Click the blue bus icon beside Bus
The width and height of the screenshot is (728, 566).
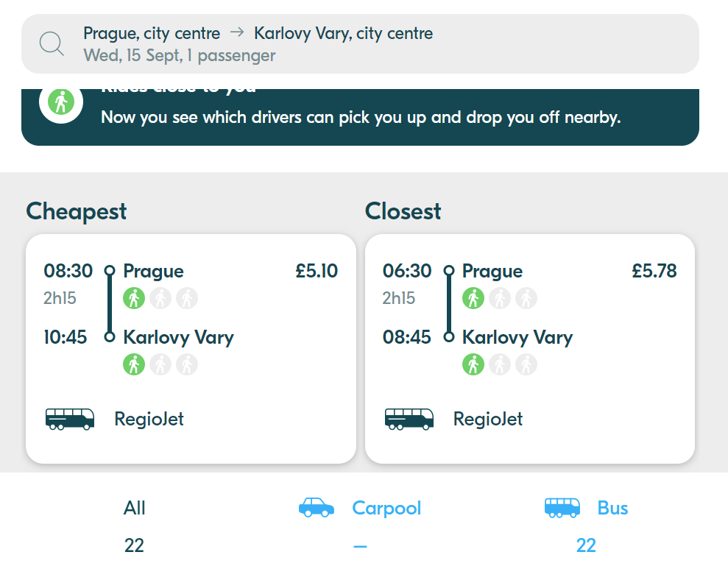pyautogui.click(x=562, y=508)
